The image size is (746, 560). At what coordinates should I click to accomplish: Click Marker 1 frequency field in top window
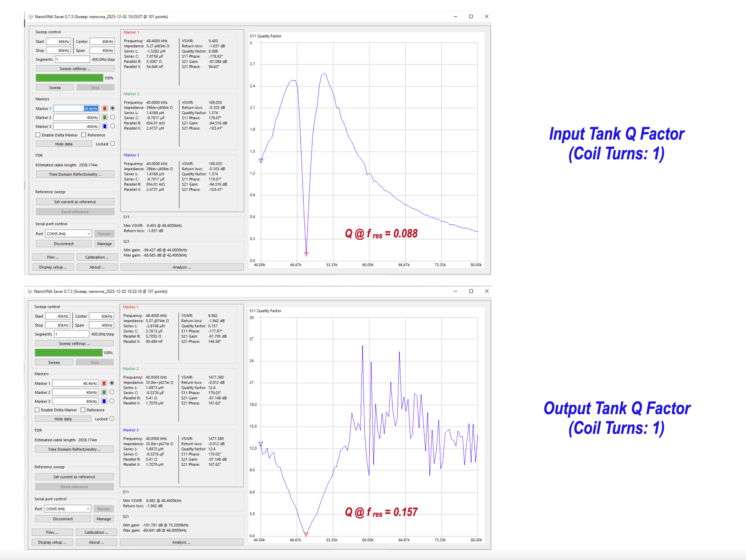[x=76, y=108]
